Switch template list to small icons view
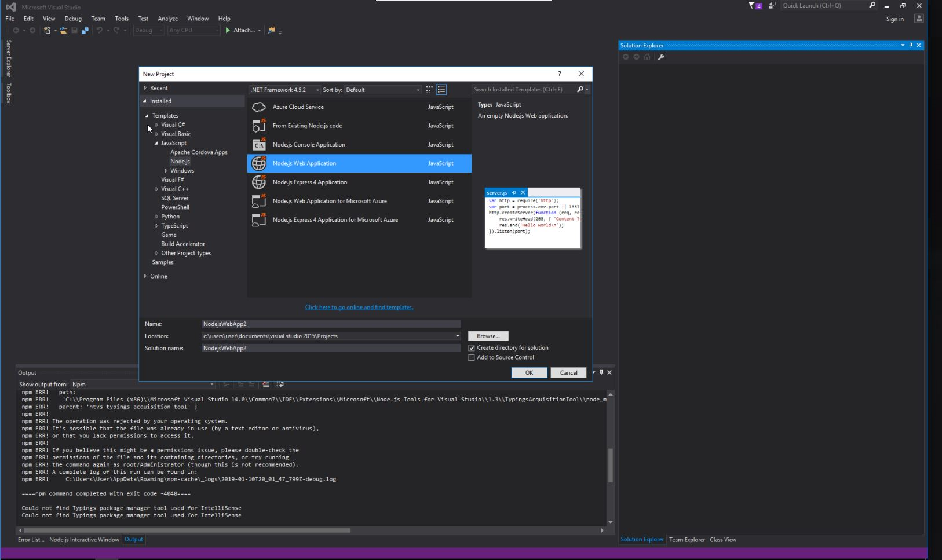942x560 pixels. pyautogui.click(x=429, y=90)
